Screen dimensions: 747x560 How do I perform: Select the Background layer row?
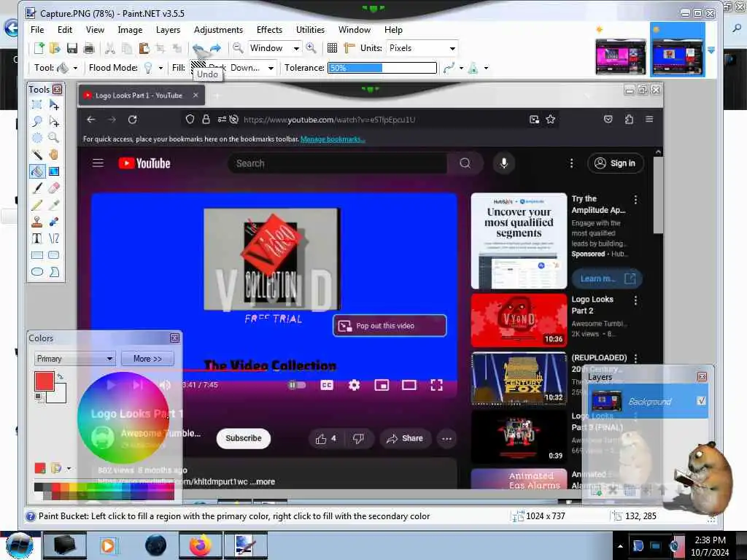pos(648,401)
